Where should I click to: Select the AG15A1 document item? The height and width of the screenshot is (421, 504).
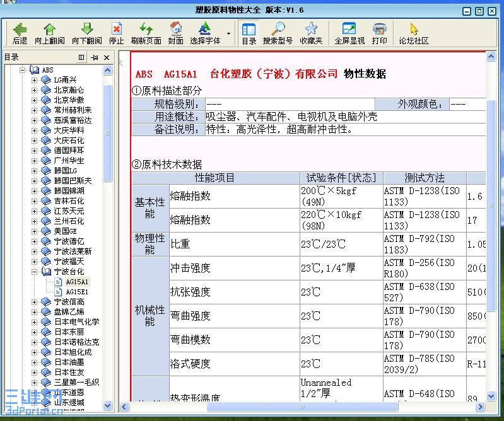(77, 282)
